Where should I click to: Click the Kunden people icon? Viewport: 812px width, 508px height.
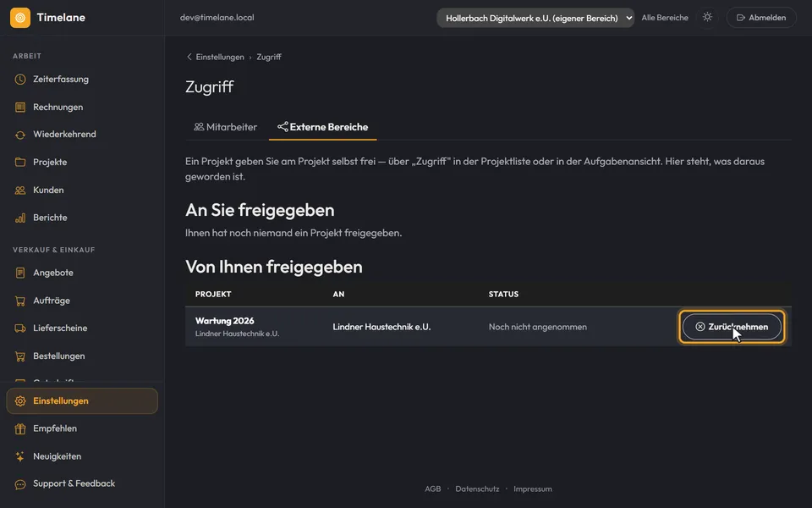click(20, 190)
